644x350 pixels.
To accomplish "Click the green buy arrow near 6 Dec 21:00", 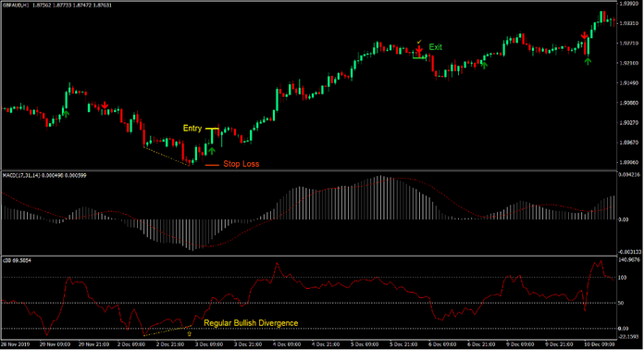I will tap(484, 65).
